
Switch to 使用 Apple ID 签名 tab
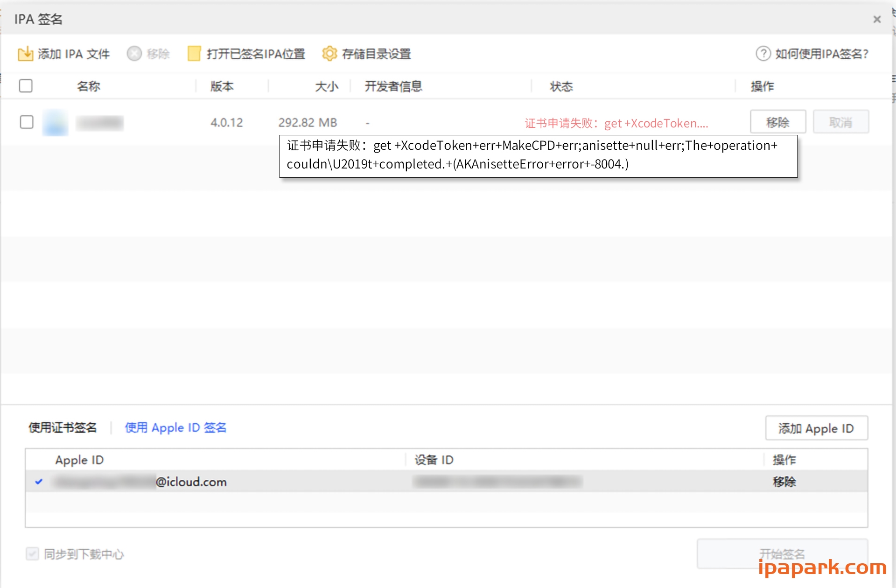point(175,427)
